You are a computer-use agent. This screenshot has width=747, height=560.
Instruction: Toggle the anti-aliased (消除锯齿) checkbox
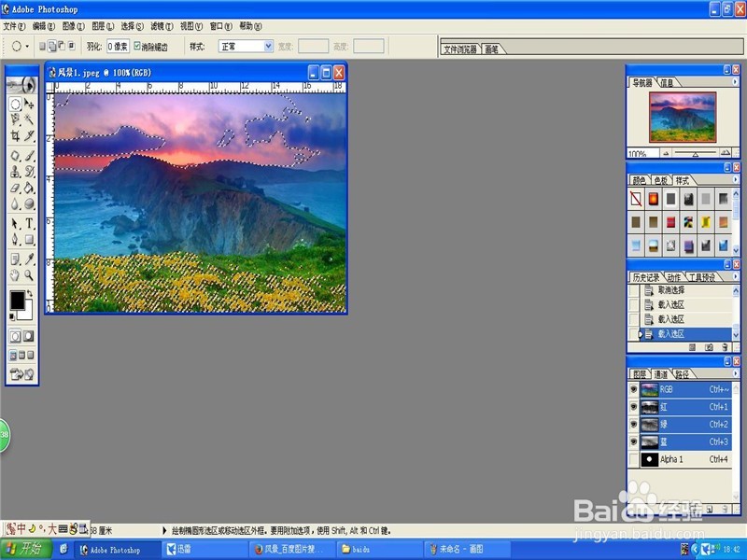137,46
